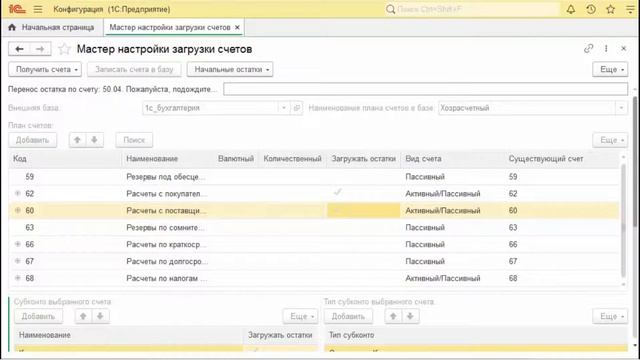Open the 1C main menu hamburger icon
This screenshot has width=640, height=360.
point(38,9)
